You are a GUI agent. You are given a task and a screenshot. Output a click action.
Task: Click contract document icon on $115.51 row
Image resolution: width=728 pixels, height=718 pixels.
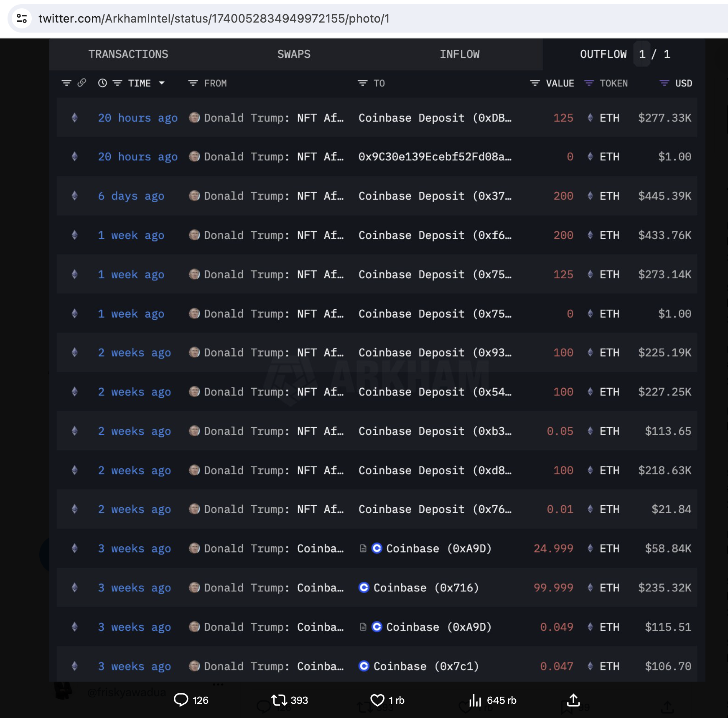[363, 627]
